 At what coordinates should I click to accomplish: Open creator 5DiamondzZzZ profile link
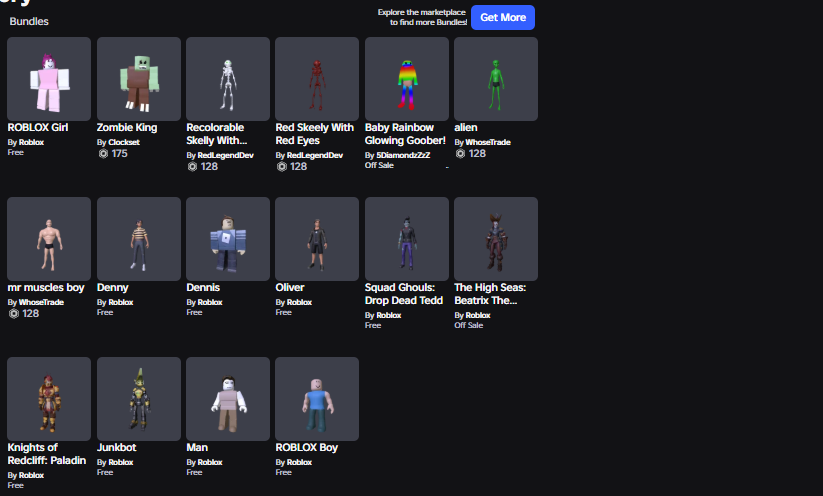[x=403, y=155]
